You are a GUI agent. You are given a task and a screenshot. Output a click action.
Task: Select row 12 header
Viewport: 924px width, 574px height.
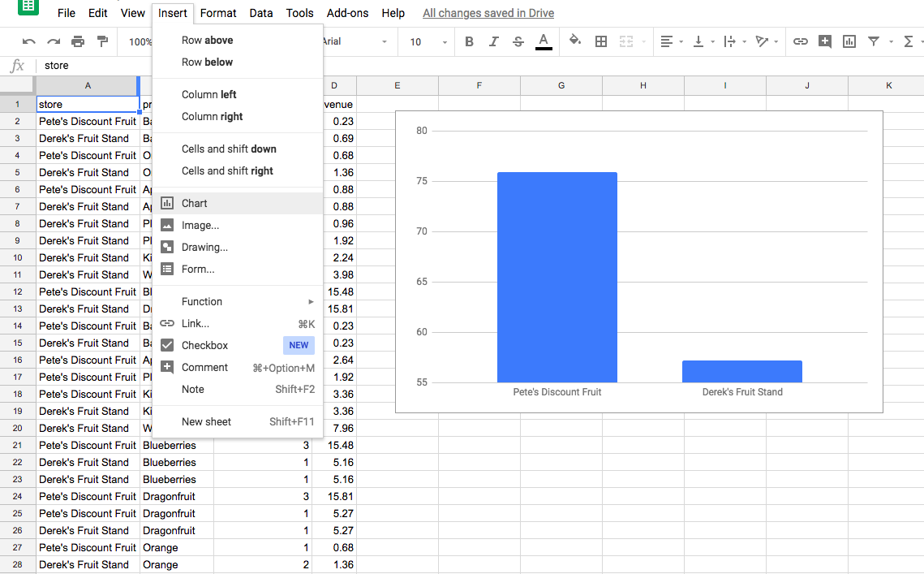click(x=18, y=291)
